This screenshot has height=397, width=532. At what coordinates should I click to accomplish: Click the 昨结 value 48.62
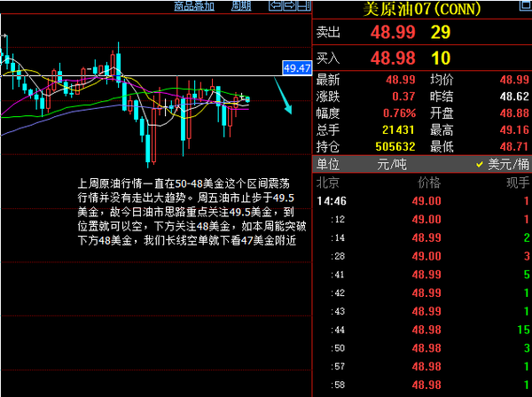click(514, 97)
